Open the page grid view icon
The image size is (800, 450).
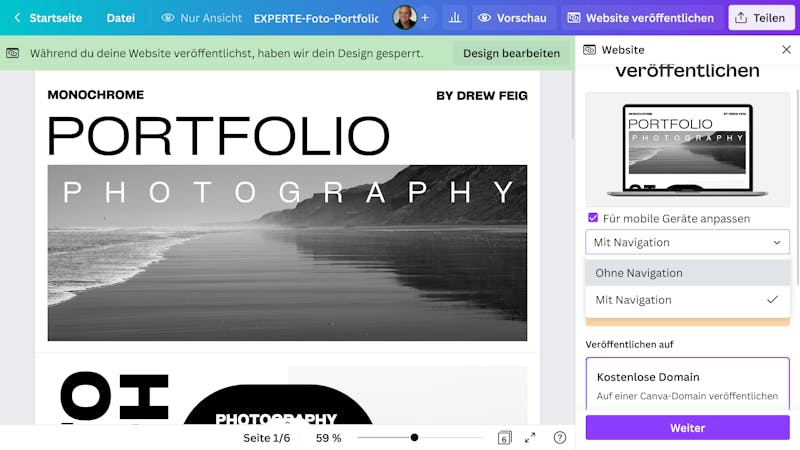[x=504, y=438]
